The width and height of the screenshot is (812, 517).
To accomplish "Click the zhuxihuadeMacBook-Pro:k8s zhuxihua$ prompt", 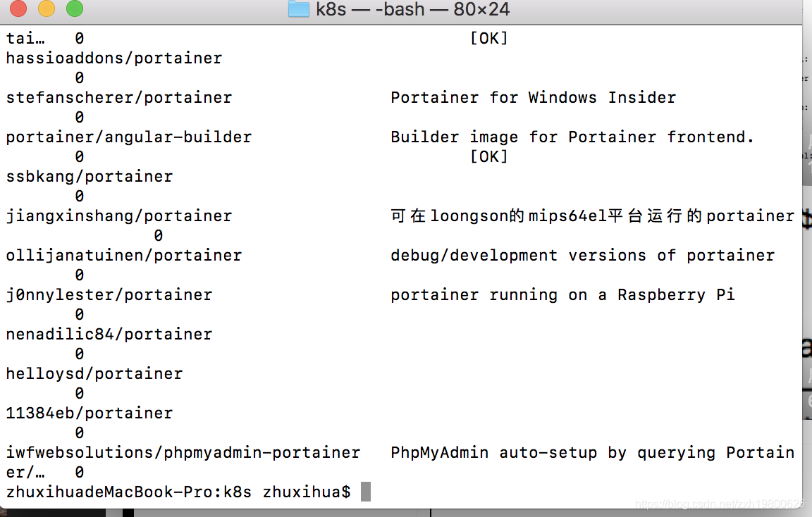I will tap(178, 492).
